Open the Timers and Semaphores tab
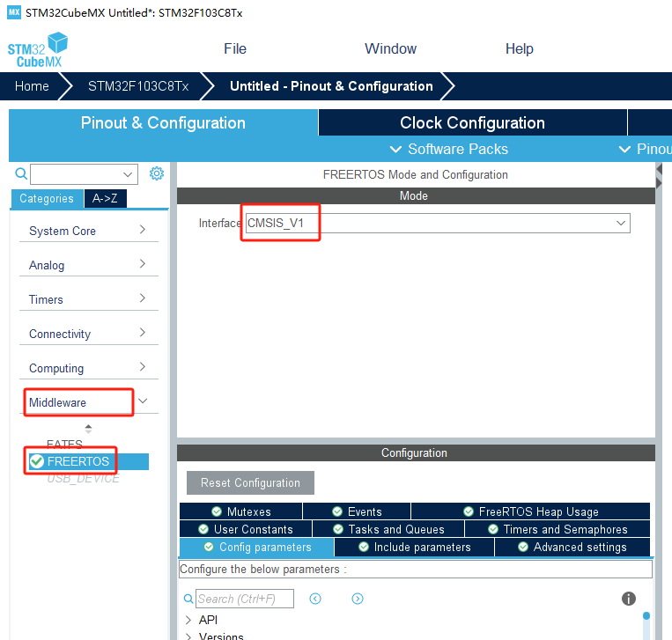Image resolution: width=672 pixels, height=640 pixels. coord(558,529)
